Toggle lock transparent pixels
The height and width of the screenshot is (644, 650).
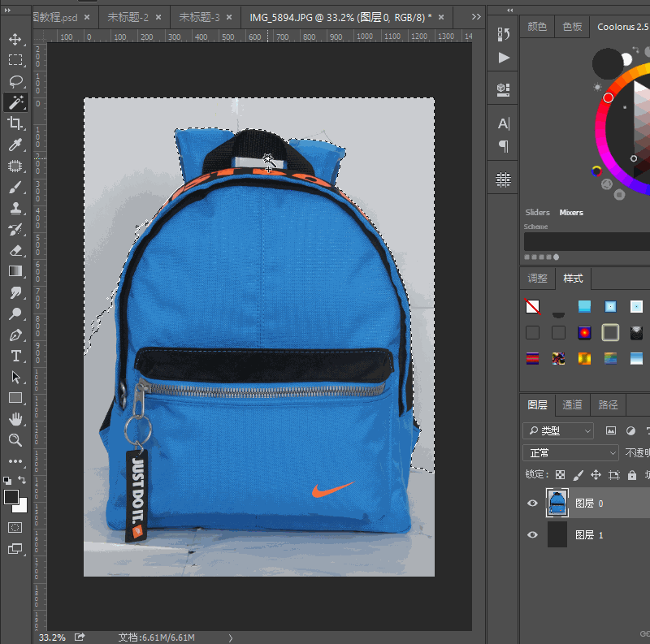click(560, 475)
